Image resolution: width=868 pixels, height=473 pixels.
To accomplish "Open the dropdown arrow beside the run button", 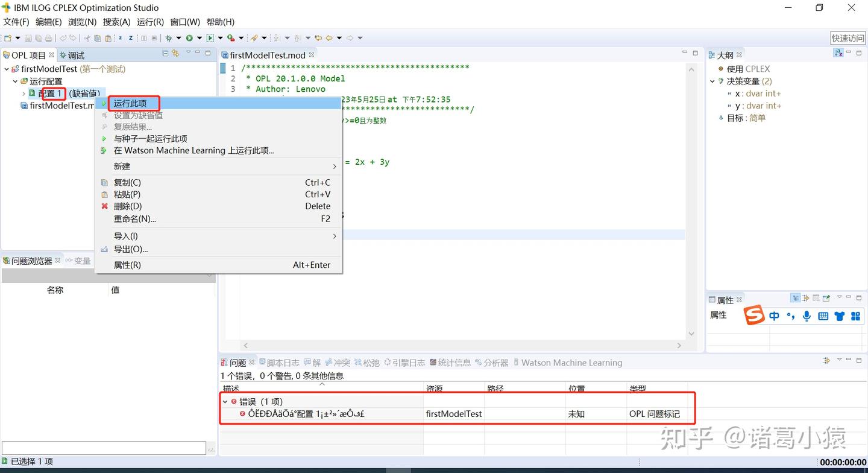I will tap(200, 37).
